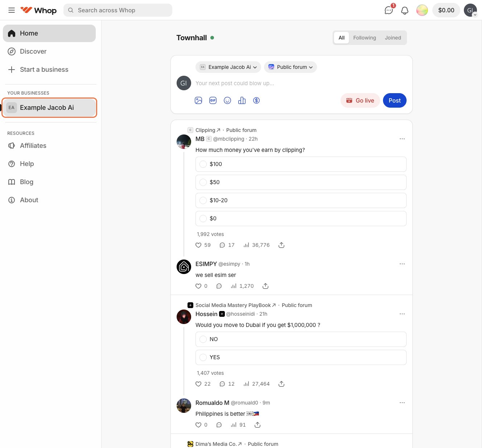Switch to the Following tab
This screenshot has height=448, width=482.
(x=364, y=38)
